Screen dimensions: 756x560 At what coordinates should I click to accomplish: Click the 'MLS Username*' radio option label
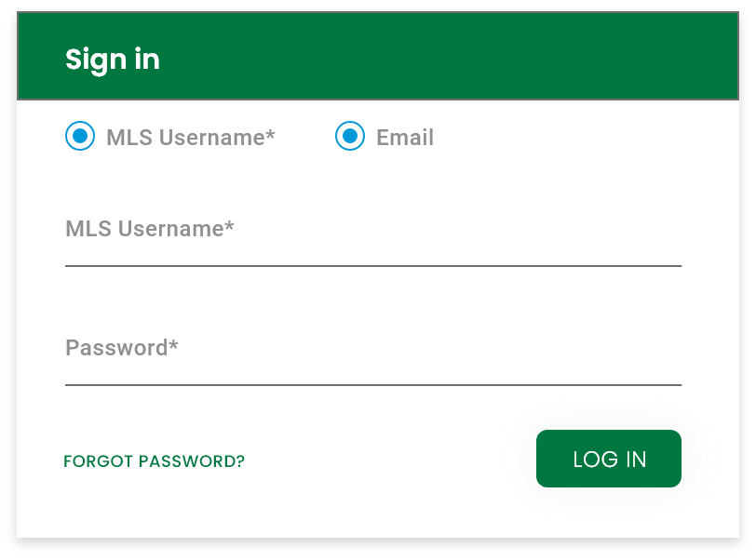pos(190,138)
